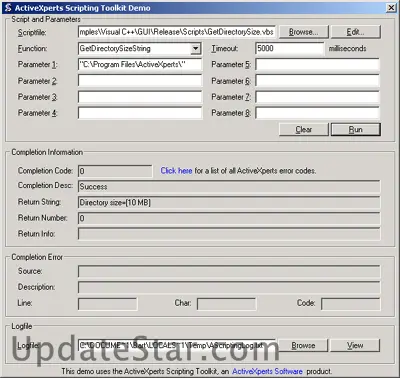The image size is (400, 378).
Task: Click the Parameter 4 input field
Action: pos(140,113)
